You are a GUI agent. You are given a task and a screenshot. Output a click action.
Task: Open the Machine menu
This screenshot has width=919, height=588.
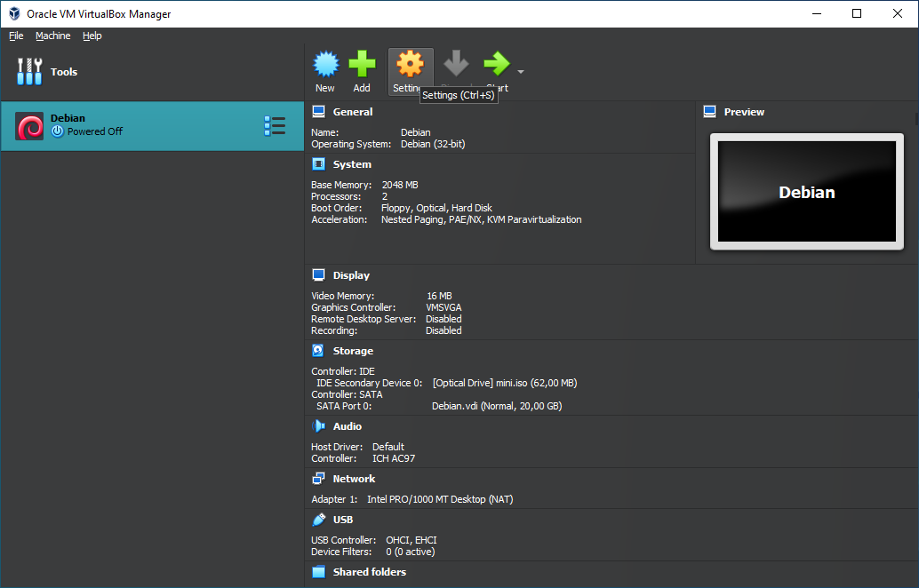click(52, 36)
